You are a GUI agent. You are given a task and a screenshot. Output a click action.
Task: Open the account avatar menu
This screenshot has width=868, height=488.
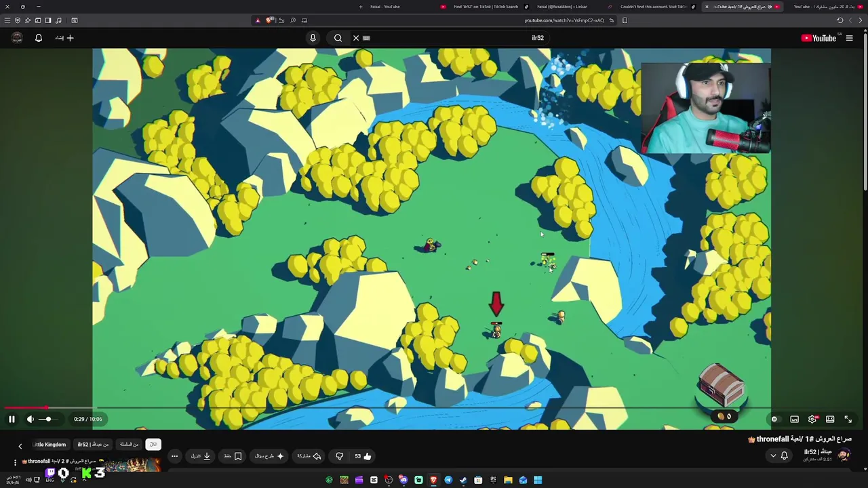click(x=17, y=38)
